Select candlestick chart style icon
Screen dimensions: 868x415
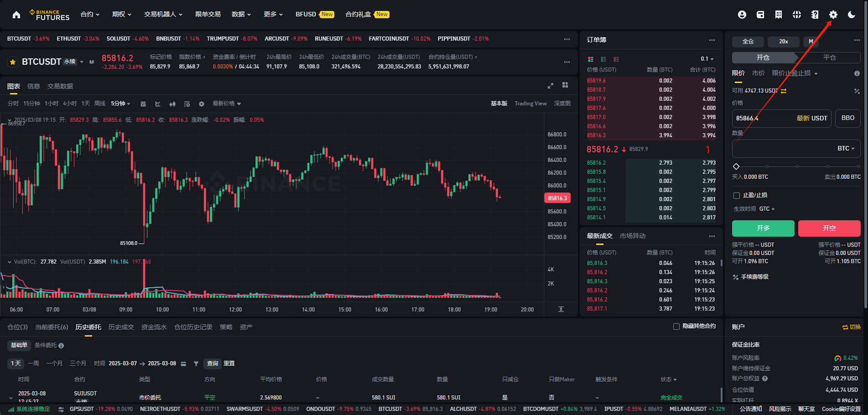pyautogui.click(x=172, y=104)
